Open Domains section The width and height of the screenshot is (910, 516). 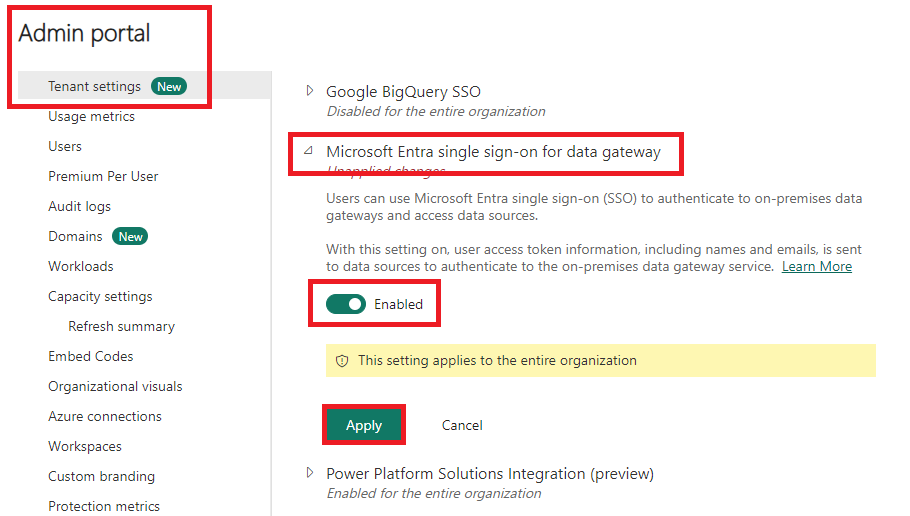pos(75,236)
